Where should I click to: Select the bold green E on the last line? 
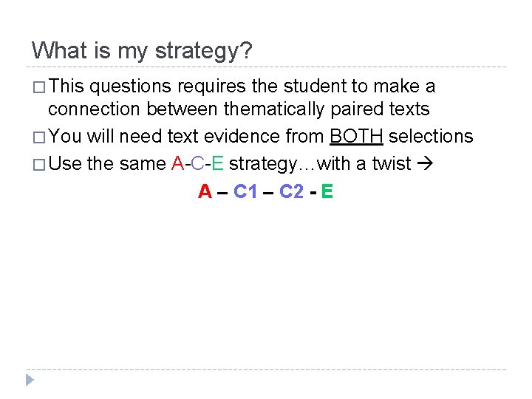pos(327,192)
